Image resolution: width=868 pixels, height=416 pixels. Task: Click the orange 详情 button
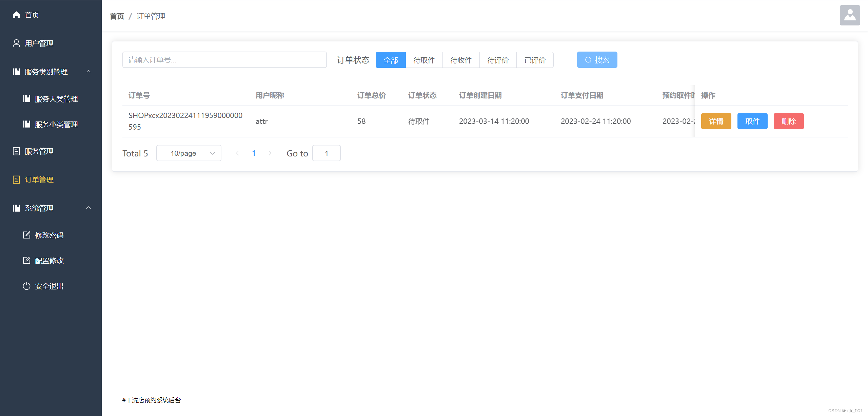716,121
